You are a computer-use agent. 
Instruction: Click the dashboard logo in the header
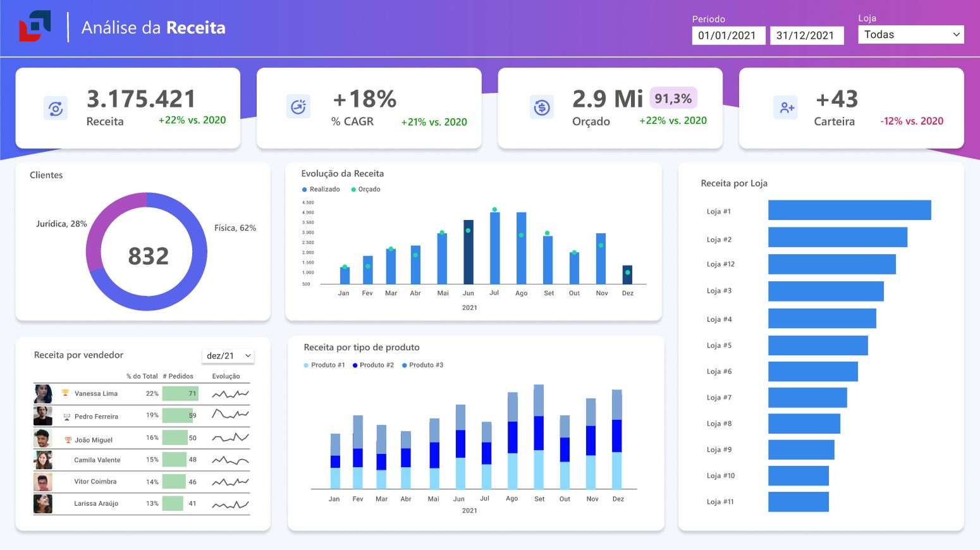[x=35, y=27]
